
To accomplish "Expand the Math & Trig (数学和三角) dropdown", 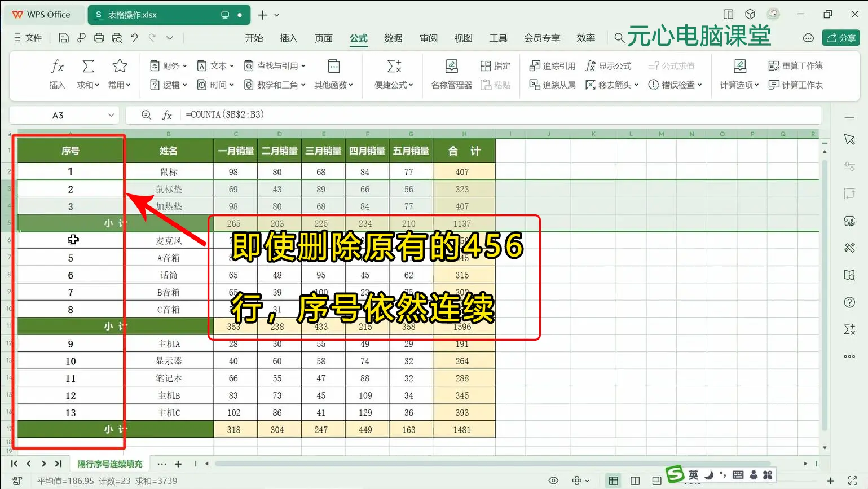I will (x=275, y=85).
